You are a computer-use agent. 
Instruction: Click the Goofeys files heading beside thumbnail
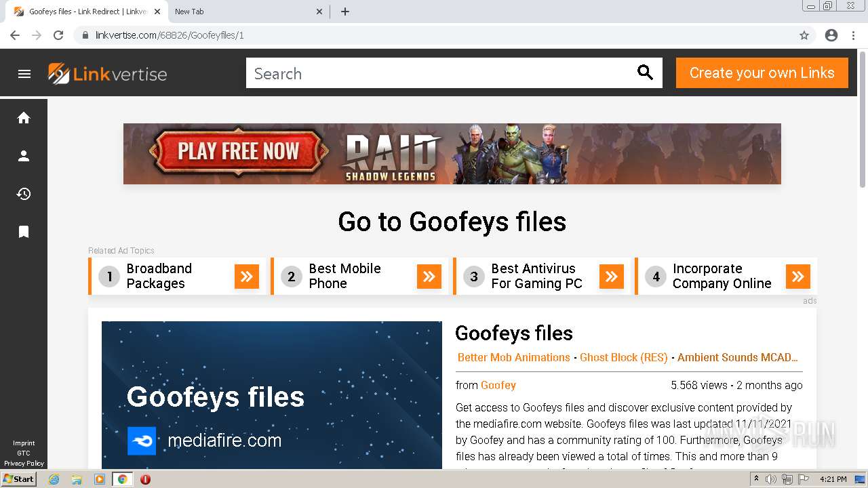[x=514, y=333]
